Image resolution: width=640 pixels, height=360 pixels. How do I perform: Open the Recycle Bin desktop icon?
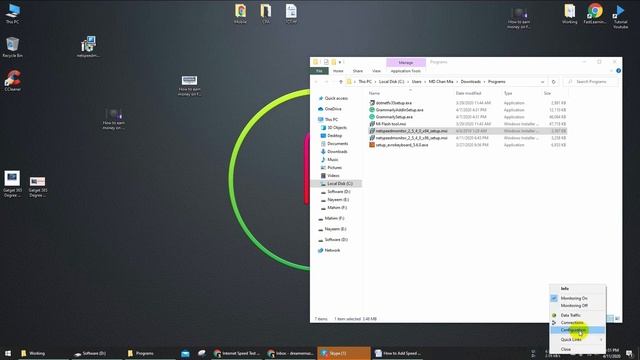[x=13, y=47]
